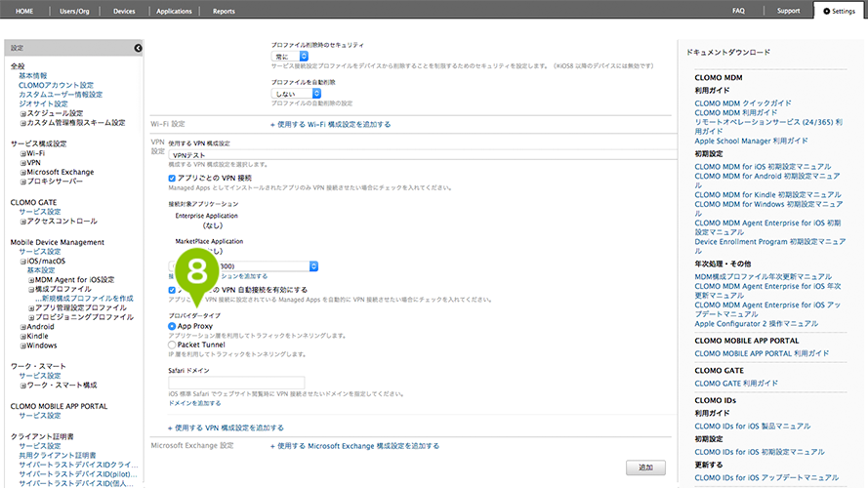Open CLOMO GATE 利用ガイド link
The image size is (868, 488).
(736, 384)
